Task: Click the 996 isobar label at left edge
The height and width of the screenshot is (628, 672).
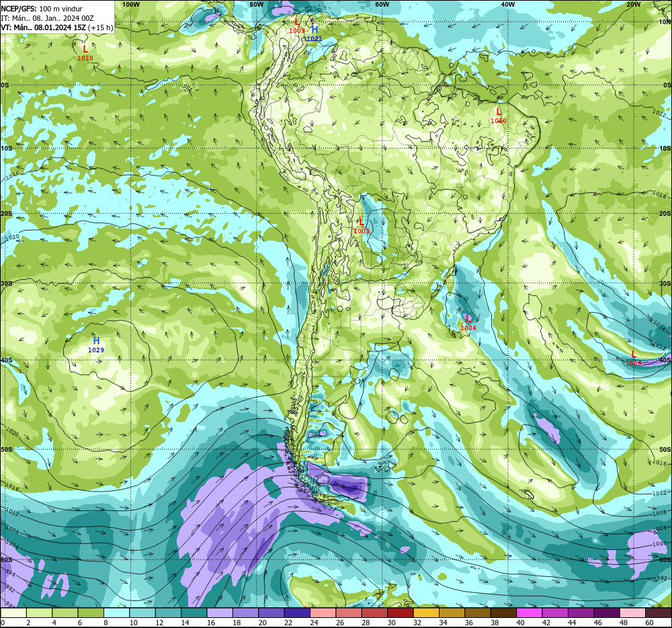Action: pos(9,574)
